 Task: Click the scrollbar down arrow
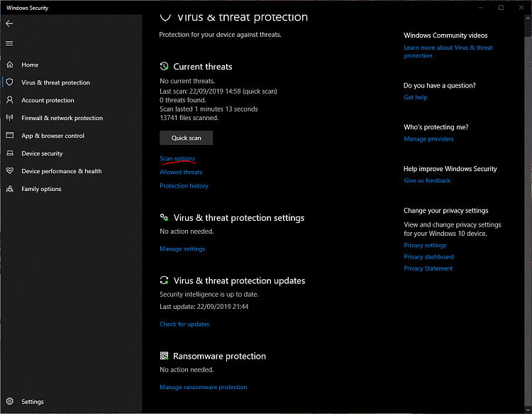pyautogui.click(x=528, y=410)
